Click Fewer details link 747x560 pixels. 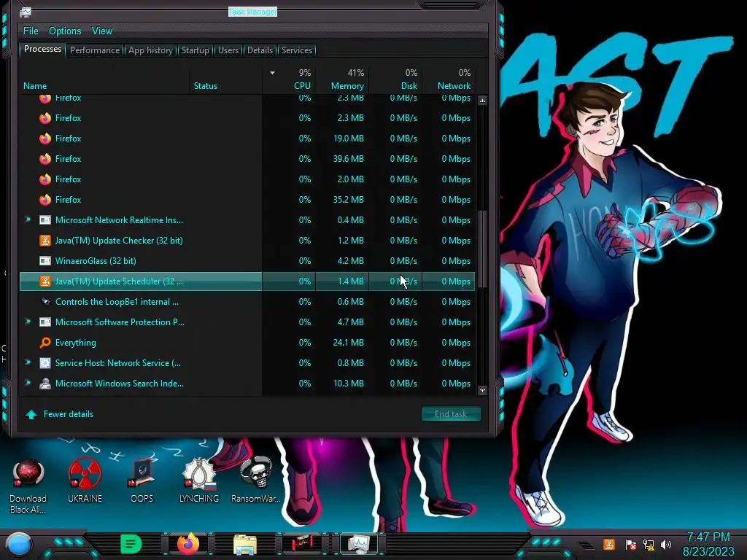(x=68, y=414)
